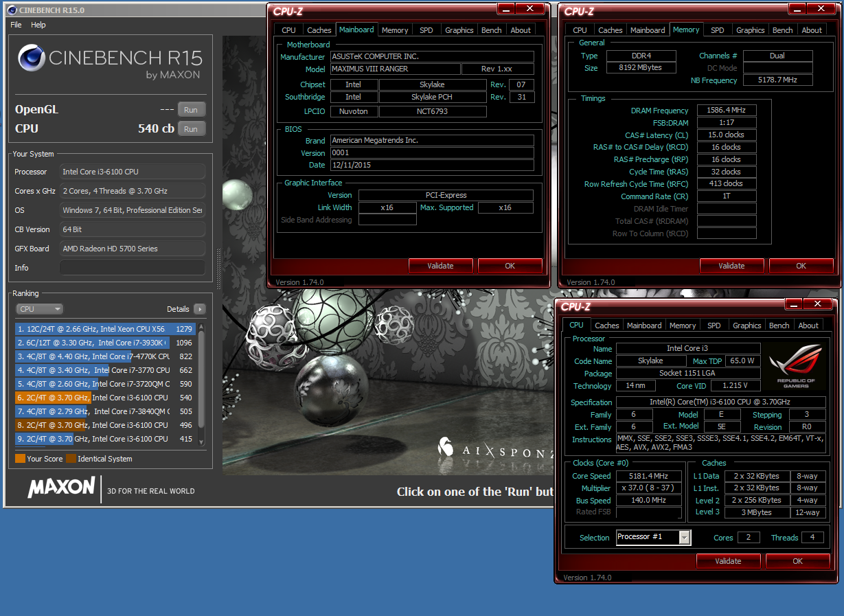The image size is (844, 616).
Task: Click the NB Frequency 5178.7 MHz value
Action: 778,80
